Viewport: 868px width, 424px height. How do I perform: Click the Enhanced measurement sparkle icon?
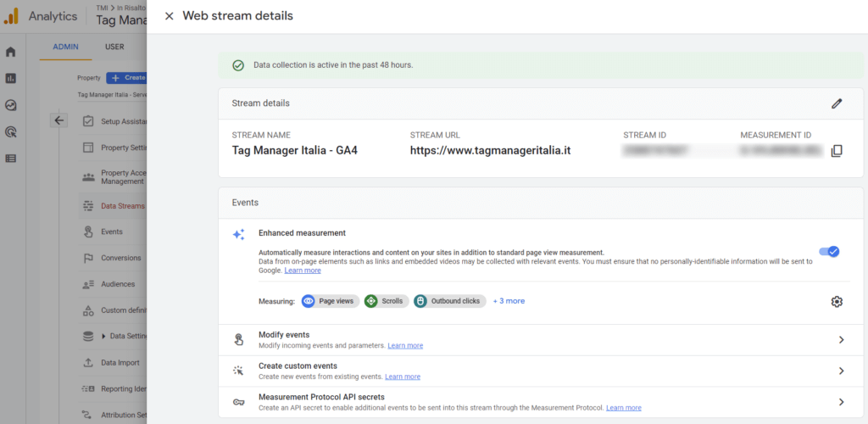coord(238,235)
